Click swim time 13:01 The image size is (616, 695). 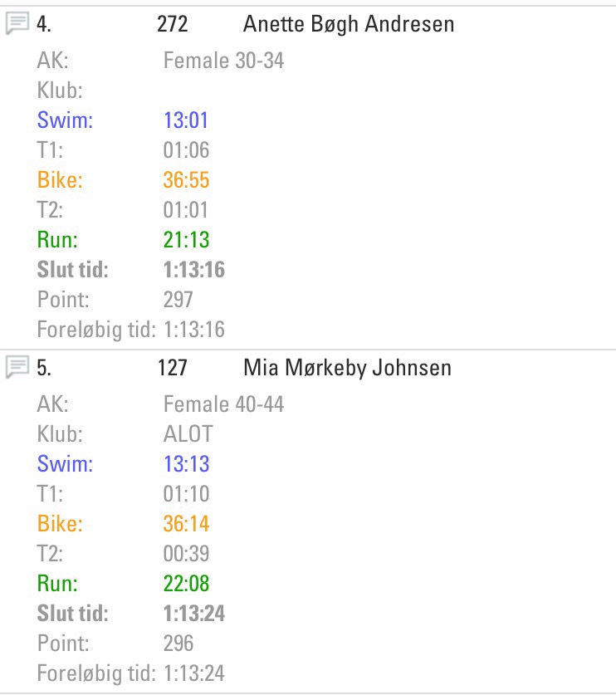[186, 120]
